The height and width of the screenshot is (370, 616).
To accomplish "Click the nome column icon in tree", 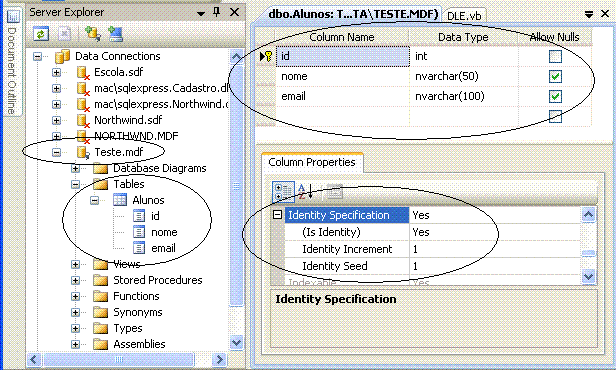I will click(139, 232).
